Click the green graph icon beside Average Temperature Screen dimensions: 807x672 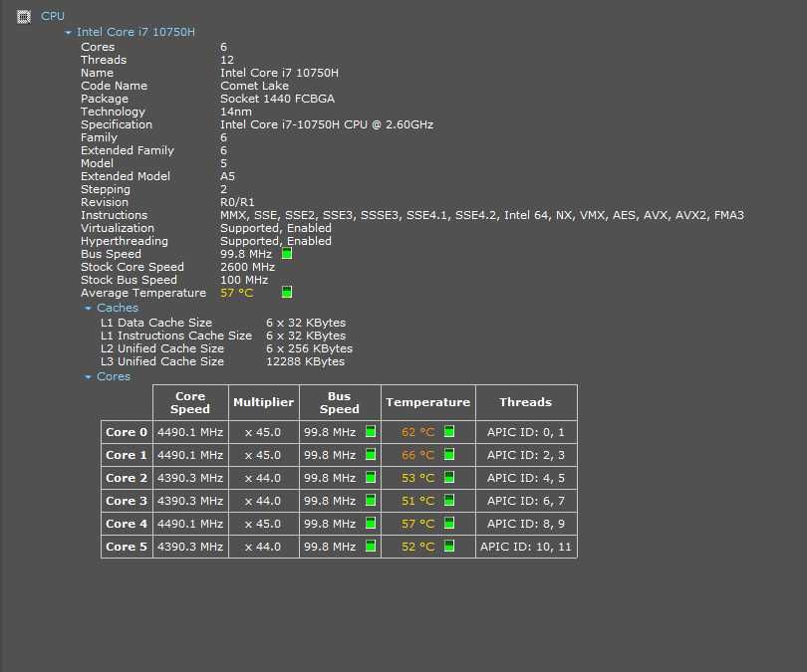[287, 292]
